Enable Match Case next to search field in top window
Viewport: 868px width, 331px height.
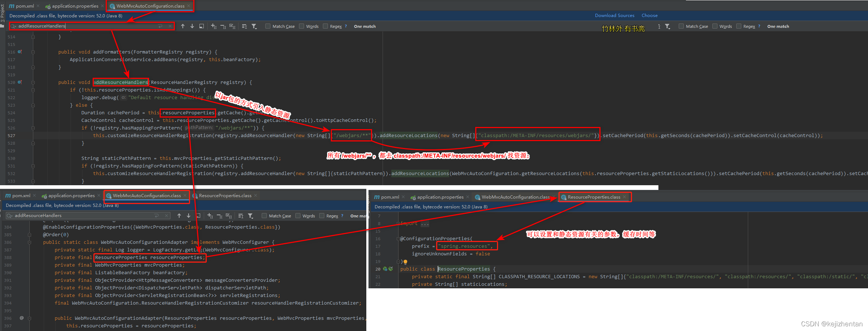[268, 26]
